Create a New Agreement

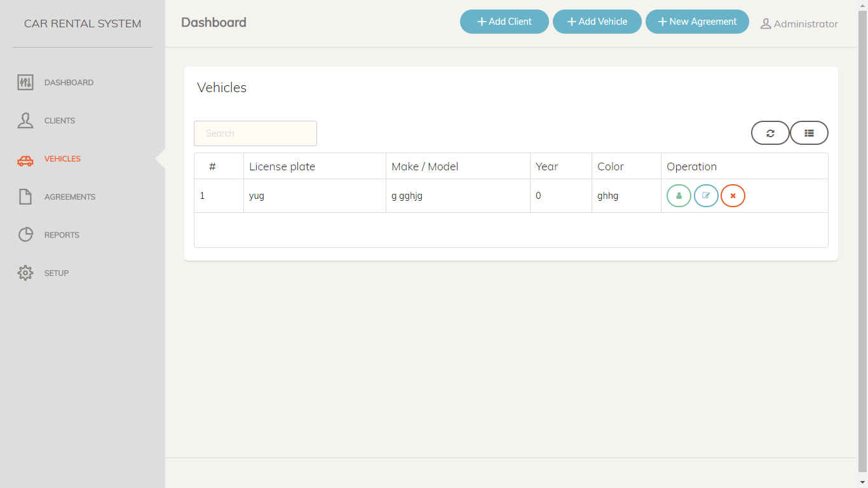coord(697,22)
